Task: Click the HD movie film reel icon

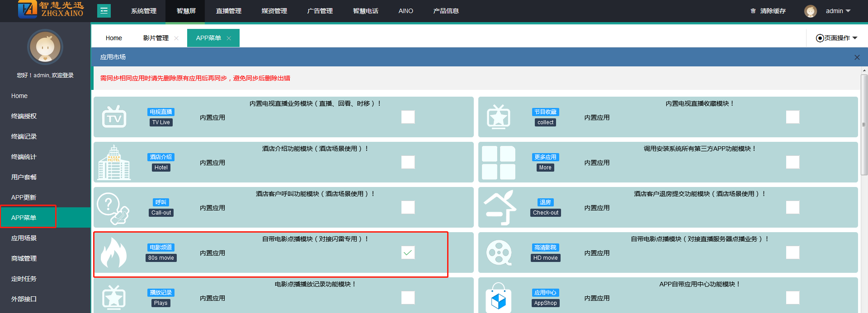Action: tap(499, 253)
